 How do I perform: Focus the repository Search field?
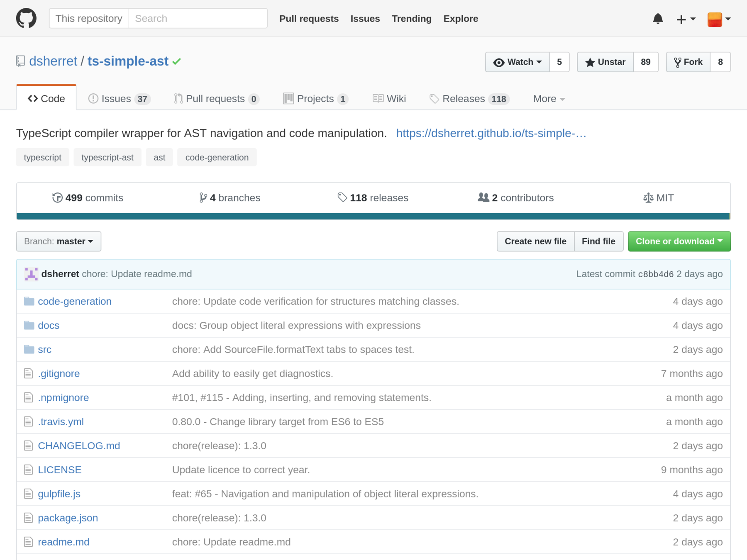pyautogui.click(x=198, y=19)
